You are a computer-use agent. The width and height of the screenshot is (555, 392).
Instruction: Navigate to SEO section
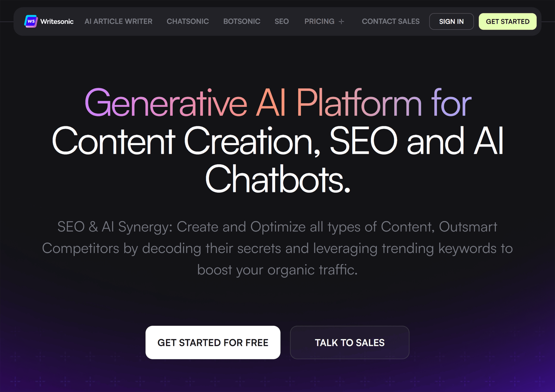click(282, 21)
